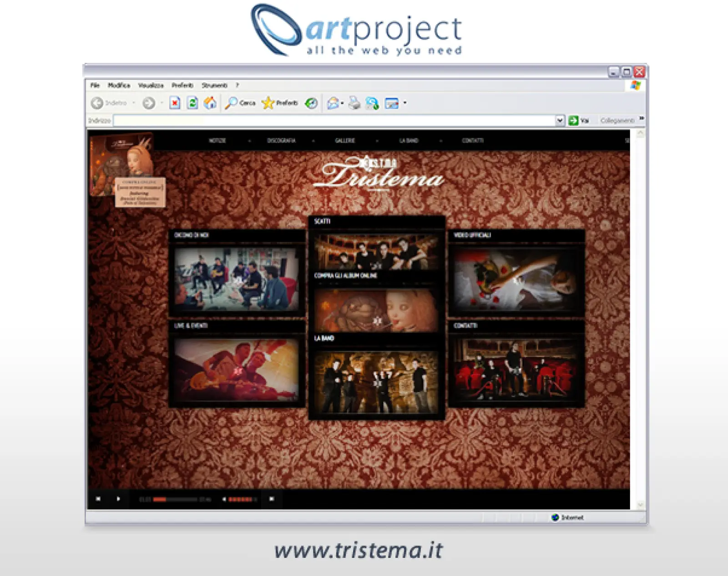The width and height of the screenshot is (728, 576).
Task: Click the Compra Online album tag
Action: pos(140,192)
